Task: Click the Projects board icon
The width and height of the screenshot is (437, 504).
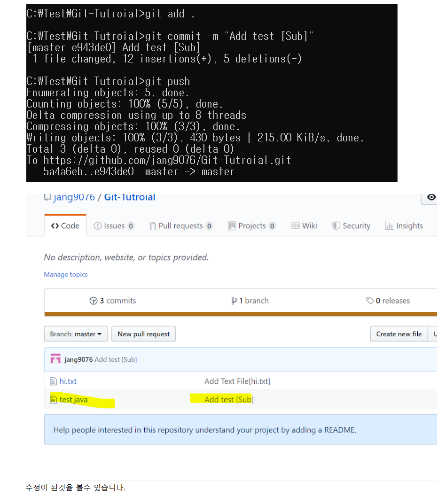Action: click(232, 226)
